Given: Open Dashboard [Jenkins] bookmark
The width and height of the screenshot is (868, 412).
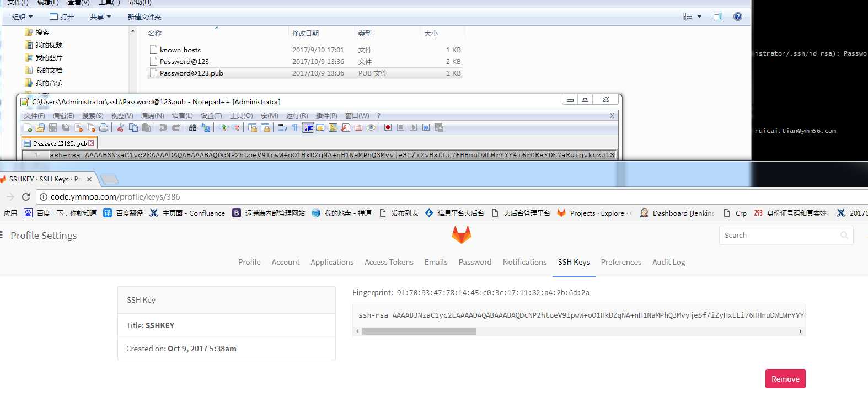Looking at the screenshot, I should 678,213.
